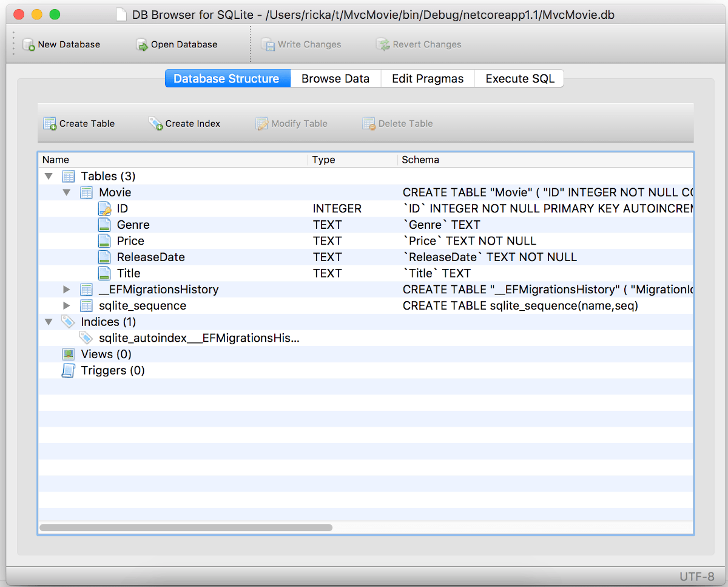The width and height of the screenshot is (728, 587).
Task: Expand the __EFMigrationsHistory table
Action: click(67, 290)
